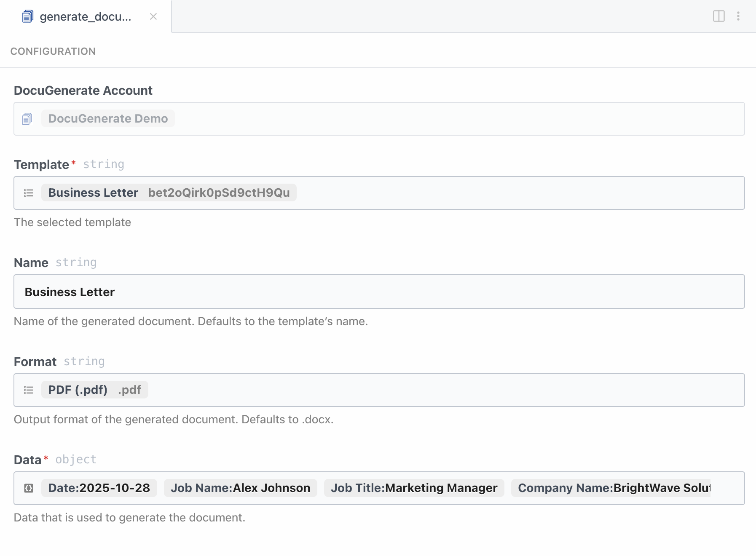The width and height of the screenshot is (756, 556).
Task: Switch to the generate_docu tab
Action: (84, 16)
